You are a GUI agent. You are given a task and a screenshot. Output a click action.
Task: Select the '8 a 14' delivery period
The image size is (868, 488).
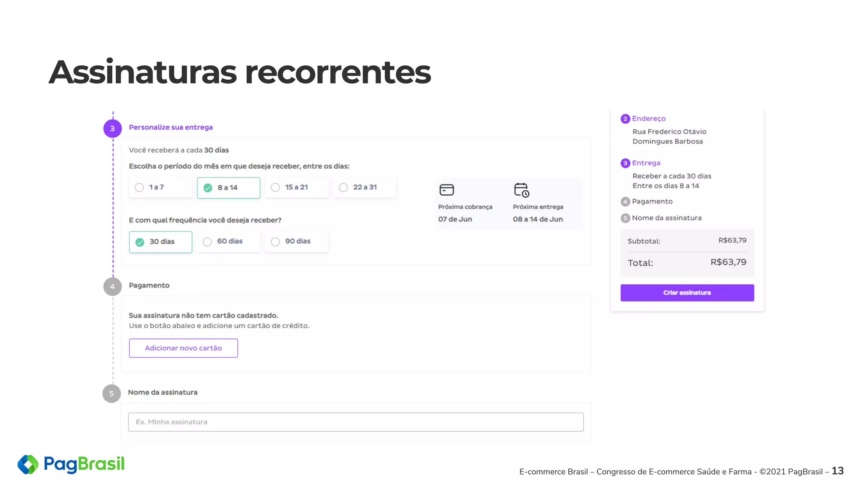[228, 188]
